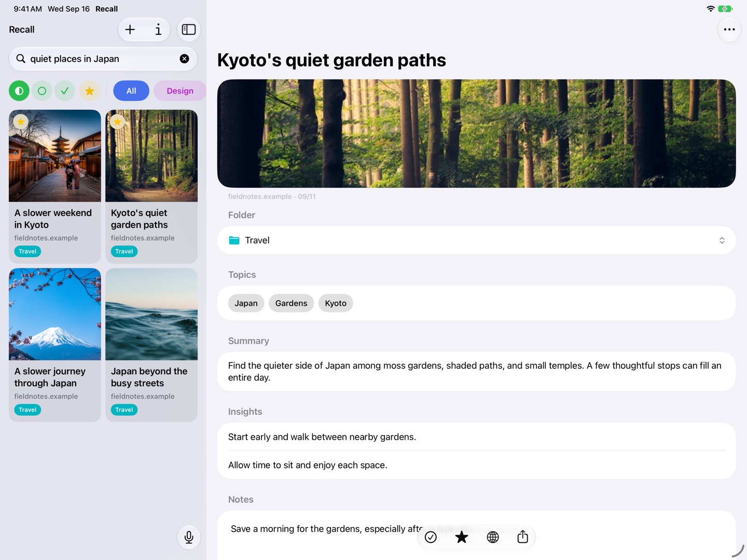Select the Design folder tab
Screen dimensions: 747x560
point(180,91)
